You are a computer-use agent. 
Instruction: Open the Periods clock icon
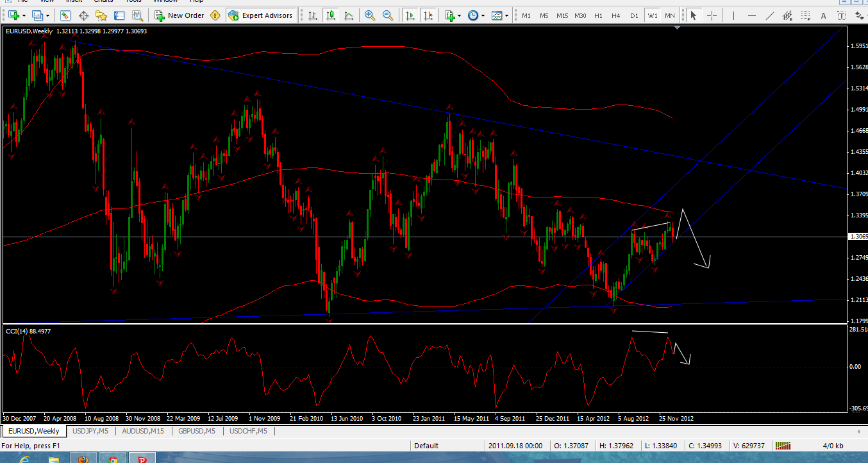click(x=472, y=15)
